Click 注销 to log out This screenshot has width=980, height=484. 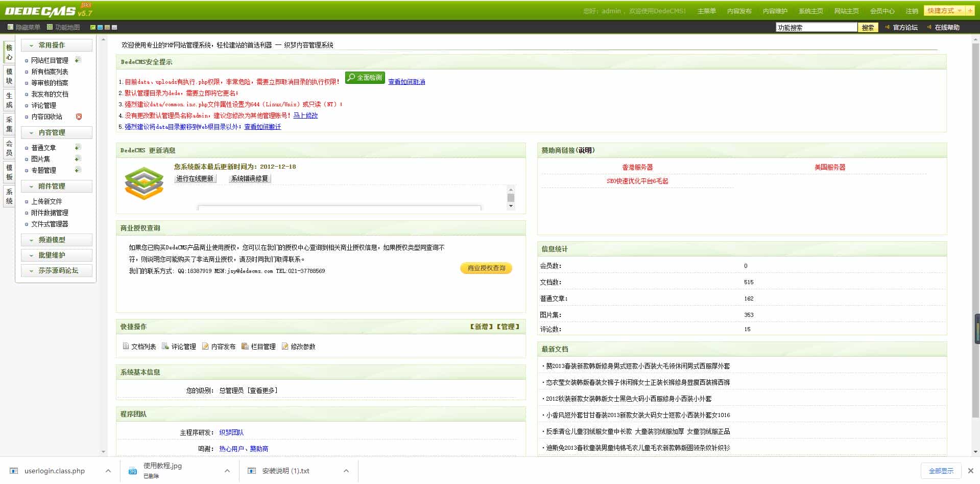[912, 11]
